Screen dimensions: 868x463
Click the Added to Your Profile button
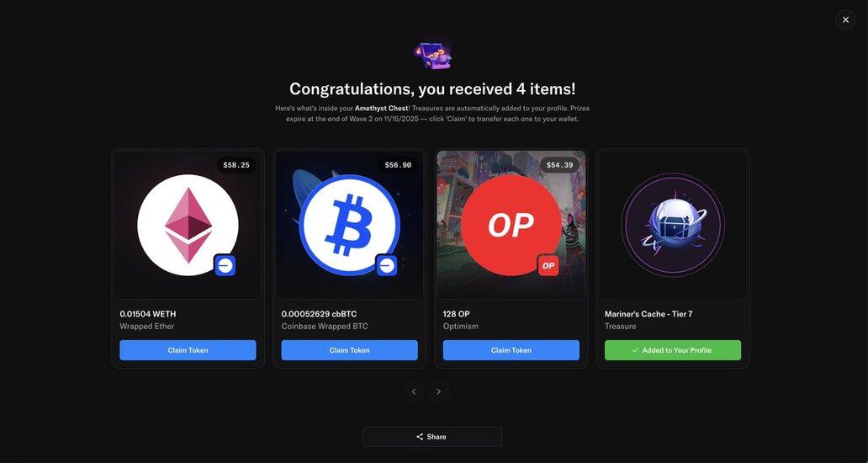click(x=673, y=350)
